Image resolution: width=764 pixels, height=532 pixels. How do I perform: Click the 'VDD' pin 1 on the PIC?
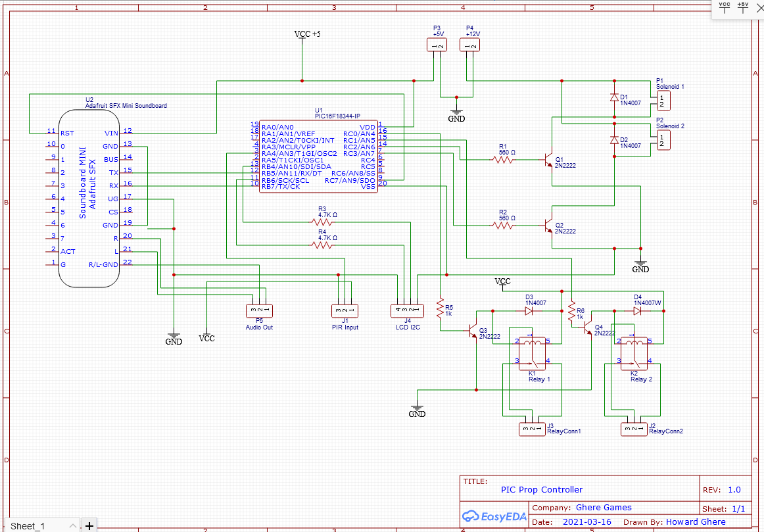pos(371,127)
